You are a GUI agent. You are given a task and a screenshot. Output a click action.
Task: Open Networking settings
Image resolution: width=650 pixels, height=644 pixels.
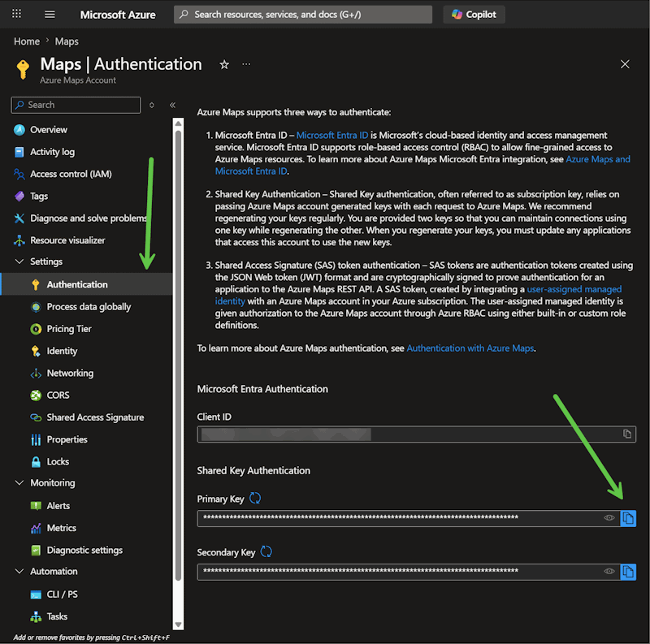(x=70, y=374)
